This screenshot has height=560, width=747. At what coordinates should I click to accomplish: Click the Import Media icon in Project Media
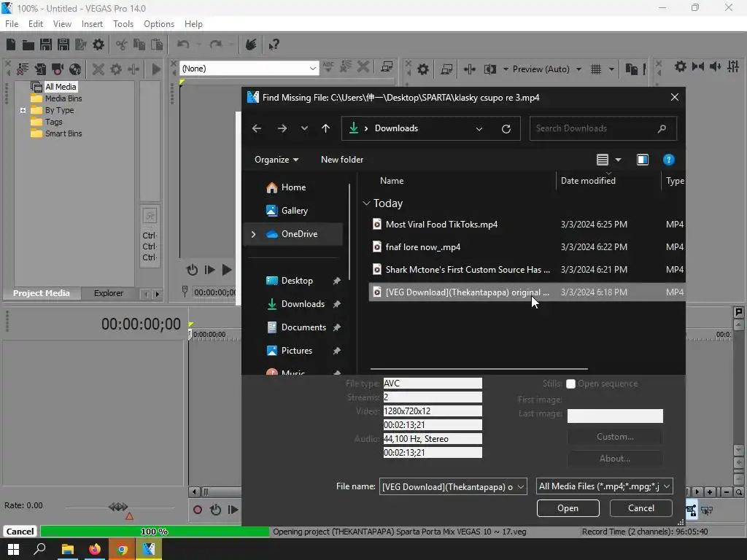click(x=40, y=69)
